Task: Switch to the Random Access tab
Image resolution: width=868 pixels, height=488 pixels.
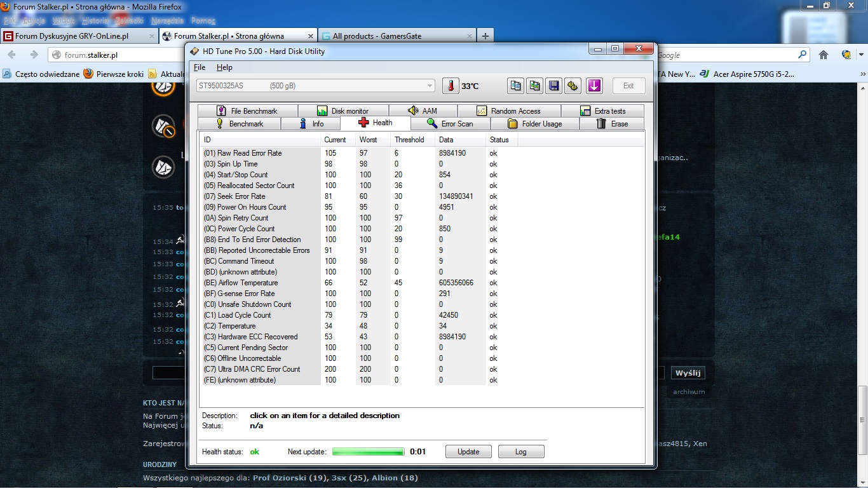Action: point(509,111)
